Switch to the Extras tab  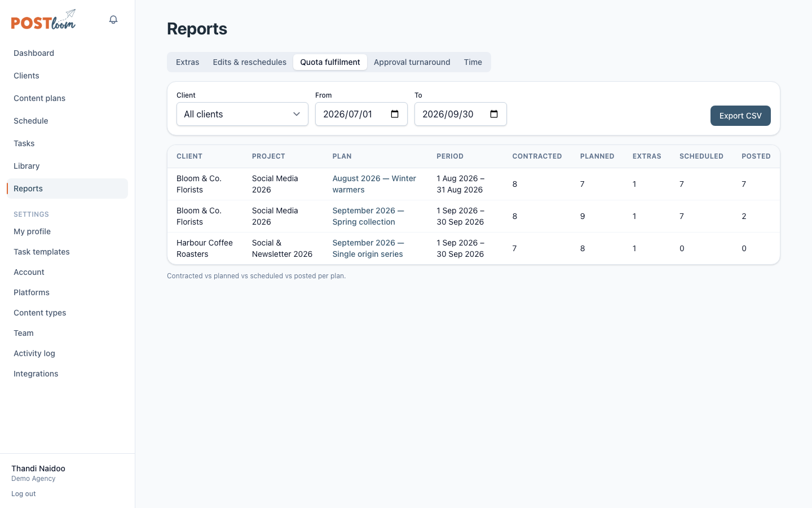click(188, 62)
